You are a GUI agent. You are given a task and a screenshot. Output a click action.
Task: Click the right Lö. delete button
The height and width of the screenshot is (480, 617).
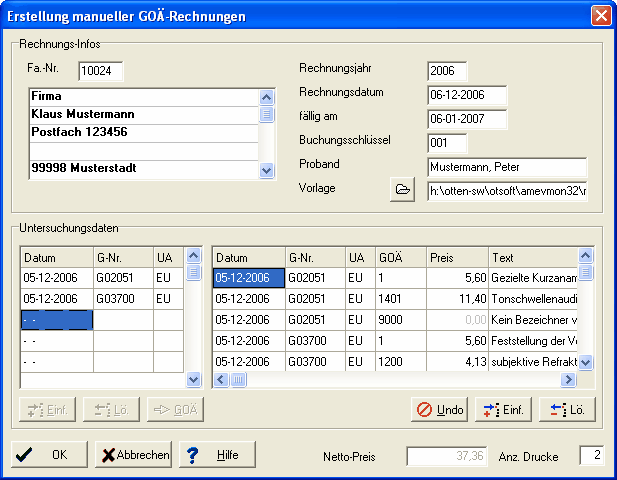click(567, 410)
